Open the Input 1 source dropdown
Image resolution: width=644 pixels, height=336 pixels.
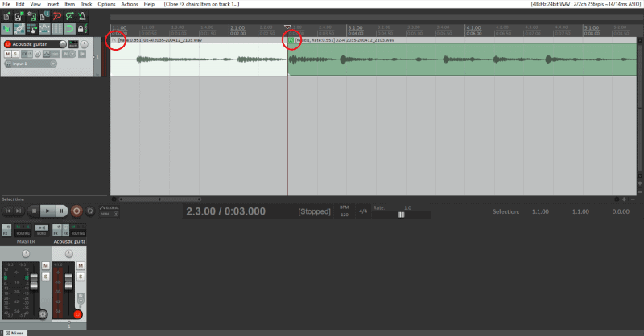tap(31, 64)
